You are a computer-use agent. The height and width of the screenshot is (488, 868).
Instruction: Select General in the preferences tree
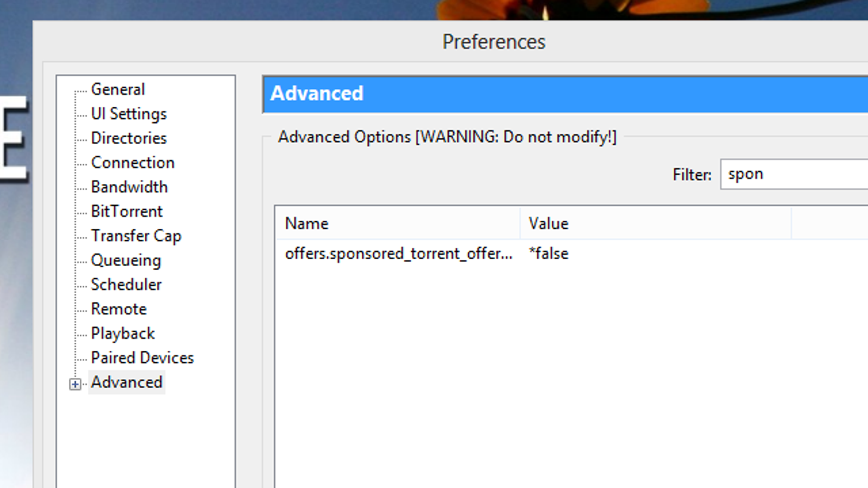118,89
